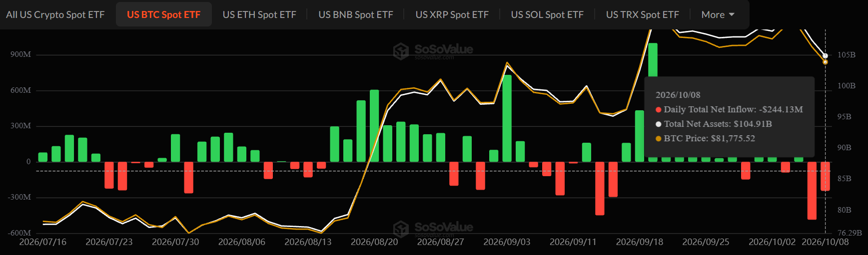This screenshot has width=868, height=255.
Task: Click the white Total Net Assets dot
Action: coord(659,124)
